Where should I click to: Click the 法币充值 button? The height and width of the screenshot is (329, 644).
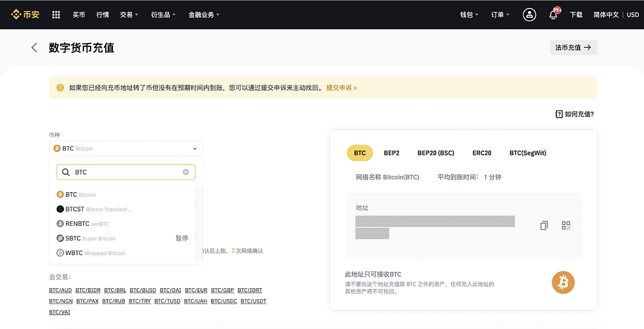coord(573,48)
